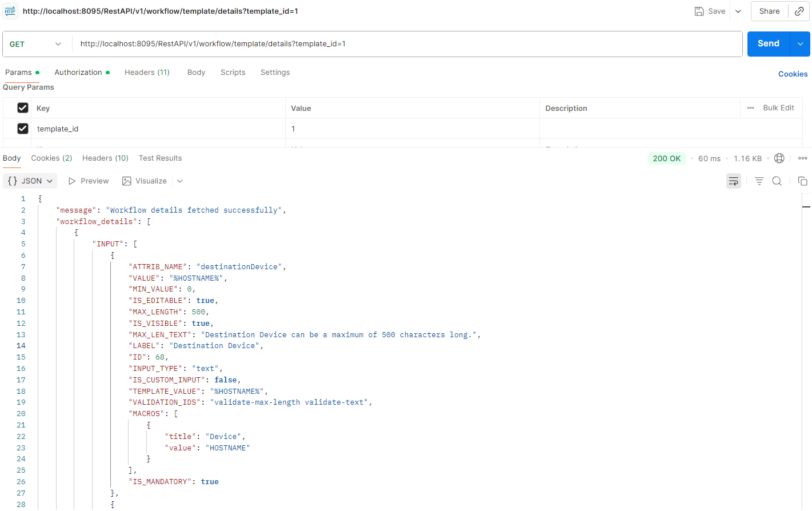Open the Test Results tab
812x511 pixels.
[x=160, y=158]
